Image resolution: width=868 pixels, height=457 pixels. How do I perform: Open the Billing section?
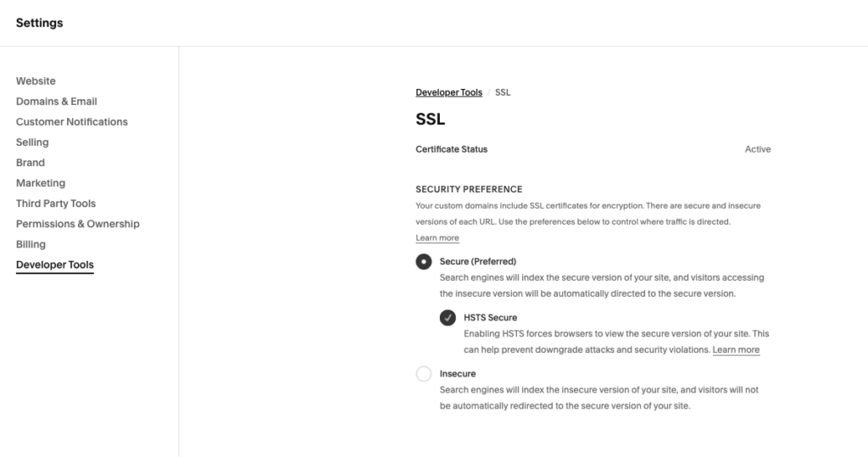[31, 244]
